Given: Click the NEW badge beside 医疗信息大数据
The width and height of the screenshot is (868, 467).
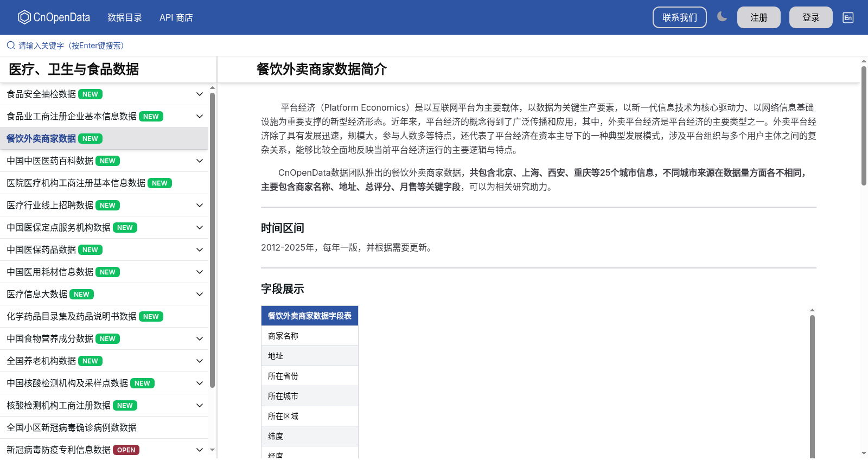Looking at the screenshot, I should click(x=81, y=295).
